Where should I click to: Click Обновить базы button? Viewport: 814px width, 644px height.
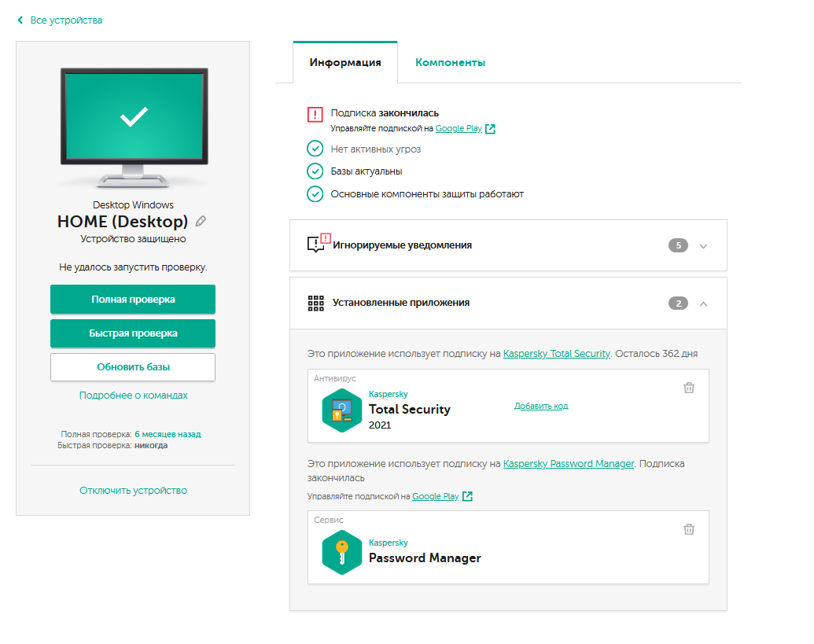(133, 367)
